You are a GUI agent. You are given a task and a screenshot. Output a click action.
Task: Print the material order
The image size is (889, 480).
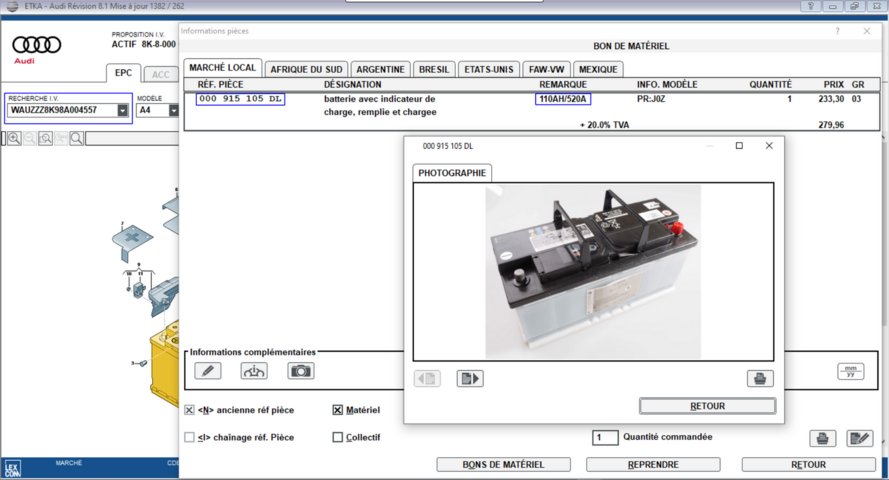[x=822, y=439]
